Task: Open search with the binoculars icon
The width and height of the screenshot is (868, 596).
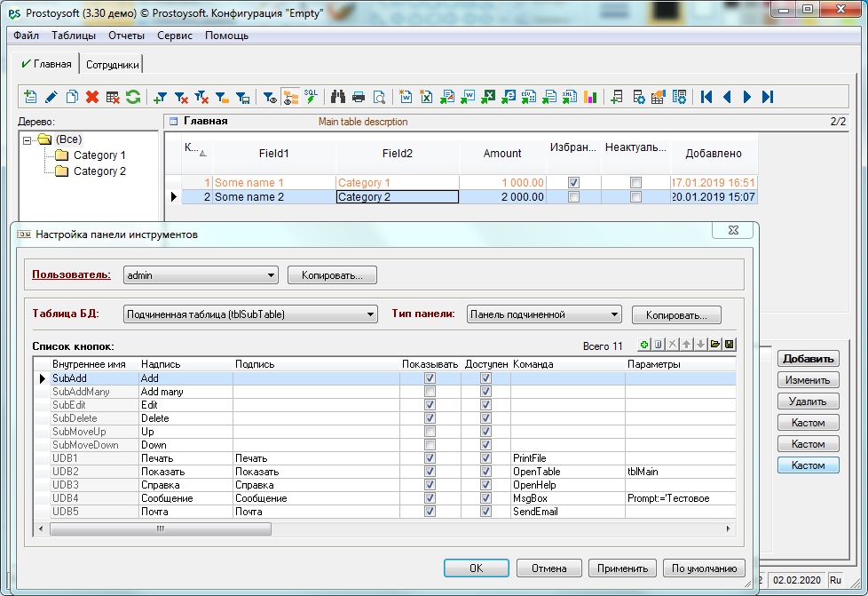Action: (x=337, y=97)
